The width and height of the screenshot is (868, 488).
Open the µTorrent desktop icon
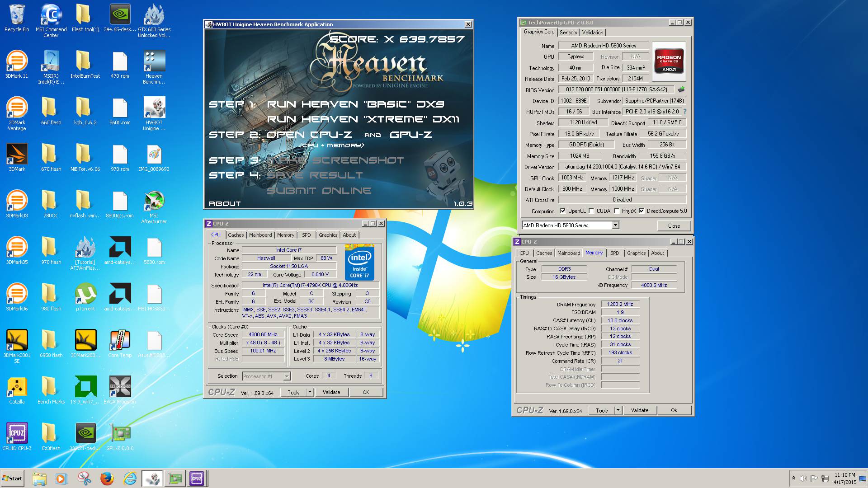(x=85, y=297)
